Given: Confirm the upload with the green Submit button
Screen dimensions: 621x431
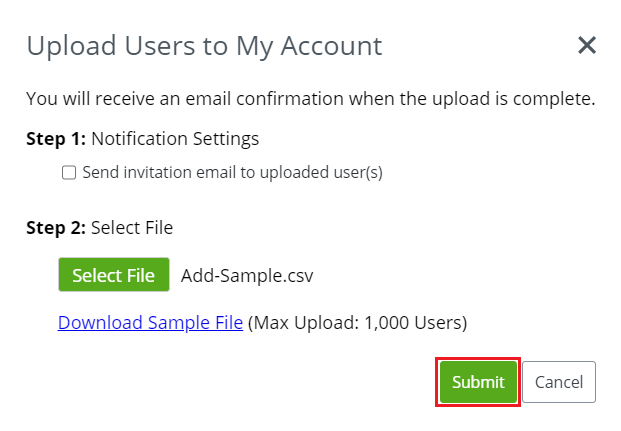Looking at the screenshot, I should tap(478, 382).
